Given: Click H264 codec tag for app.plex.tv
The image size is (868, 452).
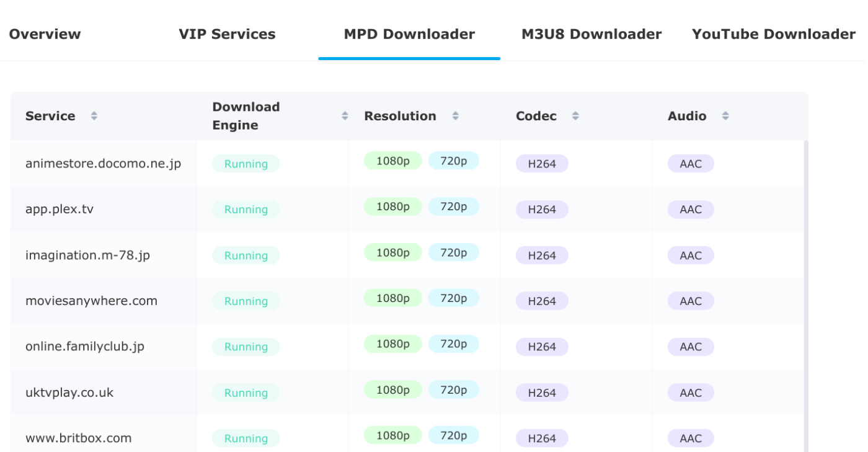Looking at the screenshot, I should [x=542, y=210].
